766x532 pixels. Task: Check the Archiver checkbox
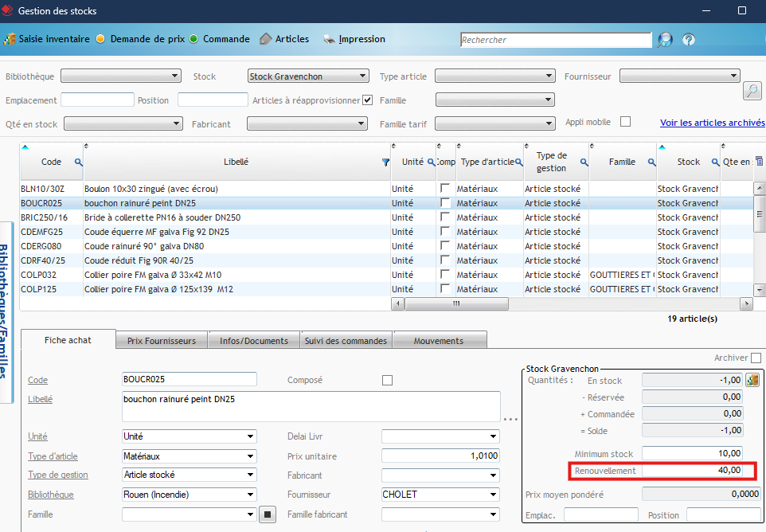pos(756,358)
